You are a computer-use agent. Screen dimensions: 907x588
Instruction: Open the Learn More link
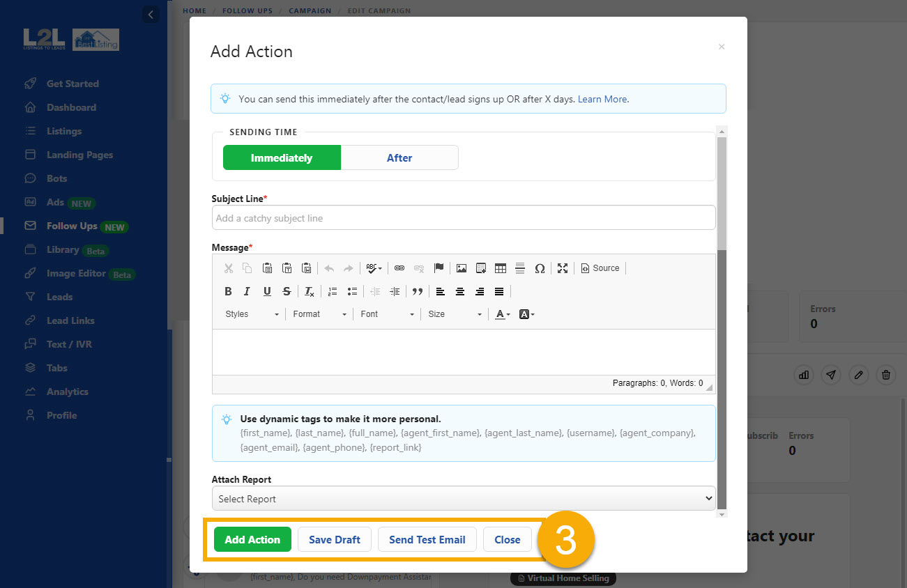[x=602, y=99]
